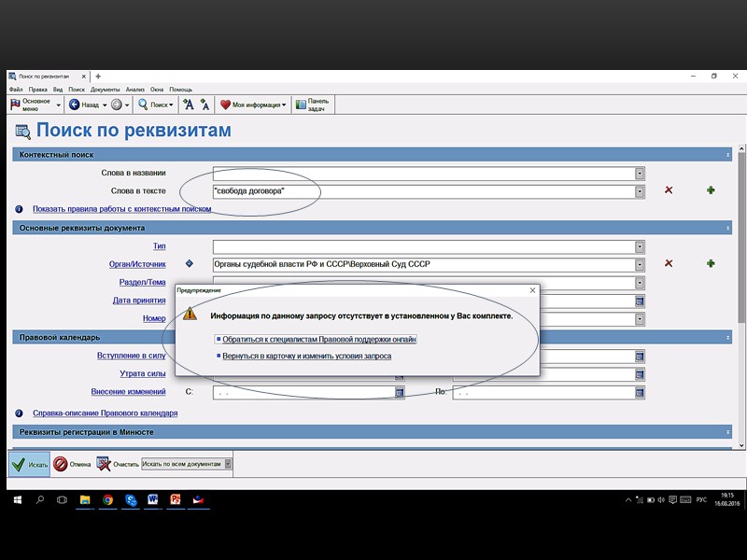Add context condition with green plus in Слова в тексте row

[711, 190]
